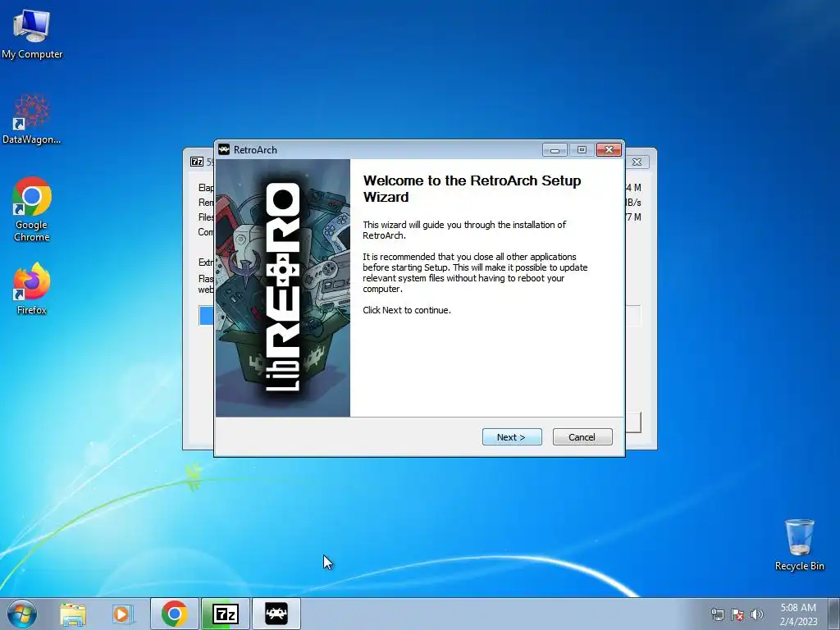840x630 pixels.
Task: Click the volume speaker tray icon
Action: [757, 614]
